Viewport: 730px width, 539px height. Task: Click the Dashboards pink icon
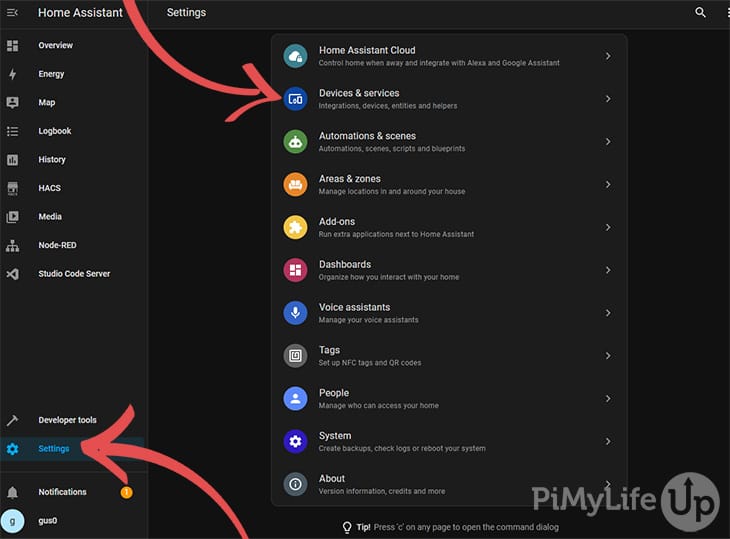click(x=295, y=270)
